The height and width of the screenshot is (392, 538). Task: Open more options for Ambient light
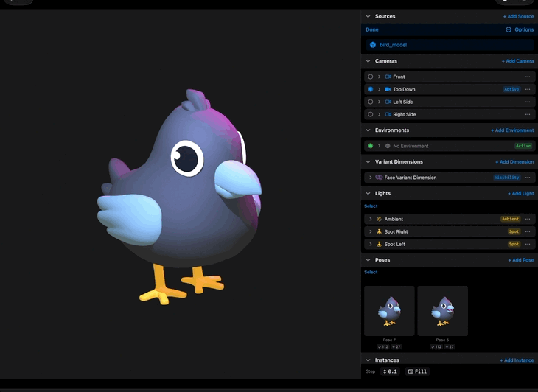[528, 219]
